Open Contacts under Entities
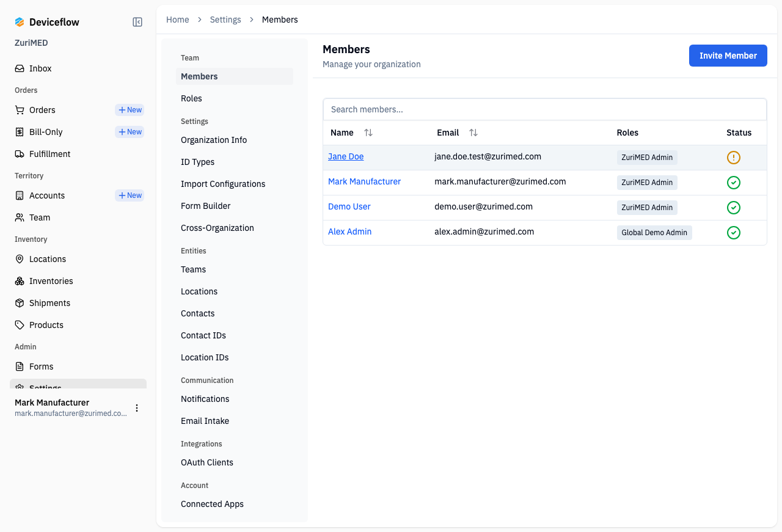This screenshot has height=532, width=782. [235, 313]
